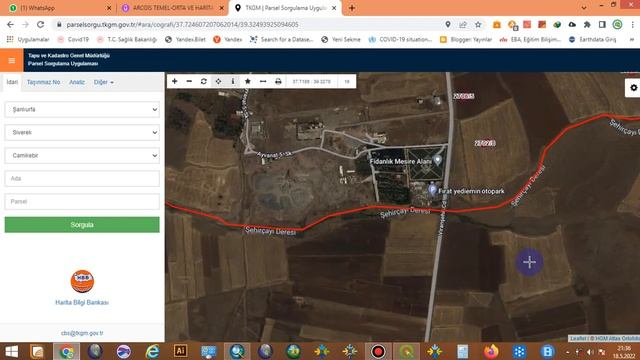Image resolution: width=640 pixels, height=360 pixels.
Task: Click the cbs@tkgm.gov.tr email link
Action: [82, 333]
